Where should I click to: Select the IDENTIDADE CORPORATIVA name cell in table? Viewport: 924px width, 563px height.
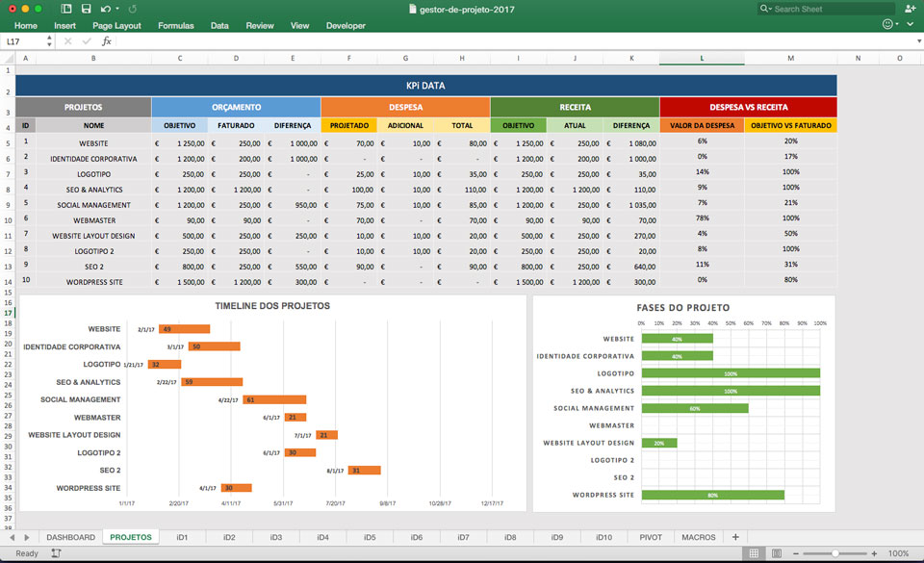tap(93, 159)
